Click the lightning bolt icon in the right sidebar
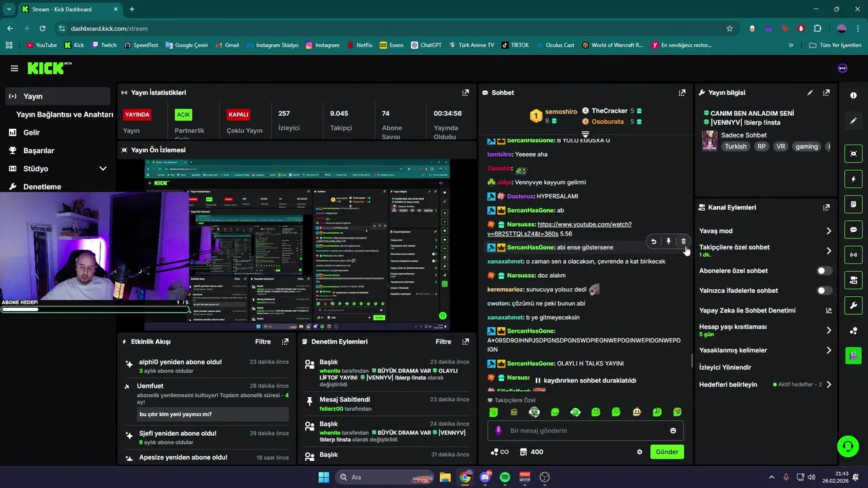Screen dimensions: 868x488 pos(853,179)
